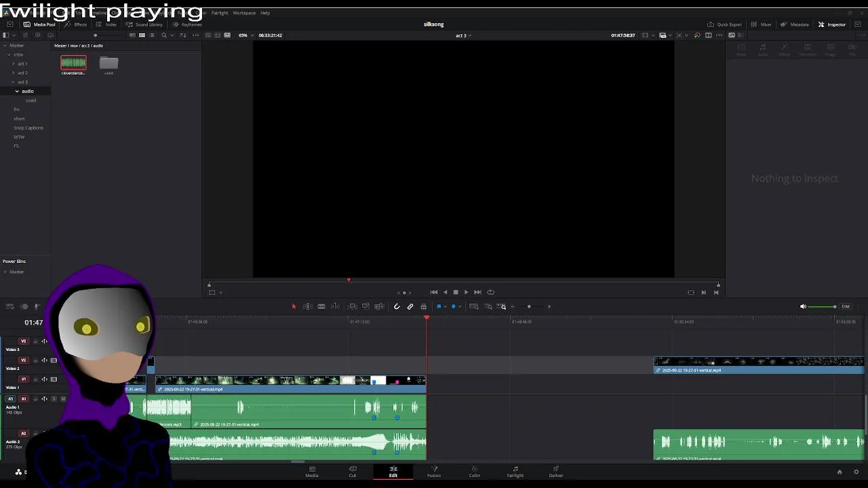This screenshot has width=868, height=488.
Task: Toggle the DIM audio button
Action: click(x=846, y=306)
